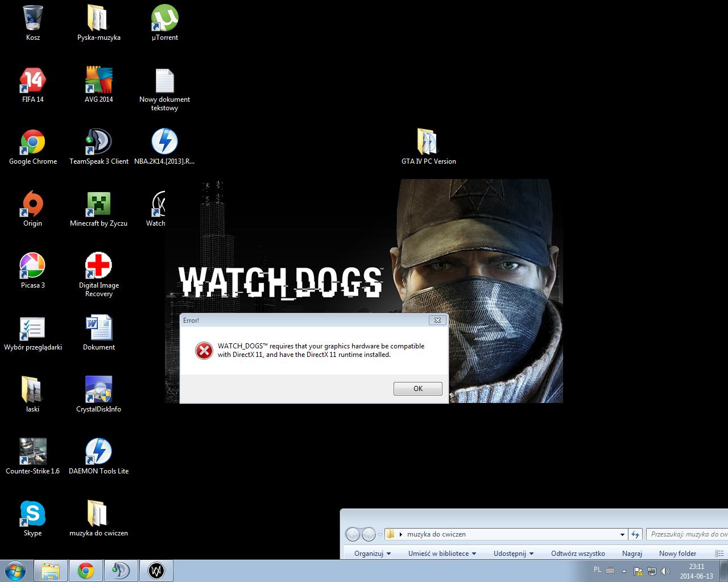Click the Show desktop strip
Viewport: 728px width, 582px height.
pos(723,571)
